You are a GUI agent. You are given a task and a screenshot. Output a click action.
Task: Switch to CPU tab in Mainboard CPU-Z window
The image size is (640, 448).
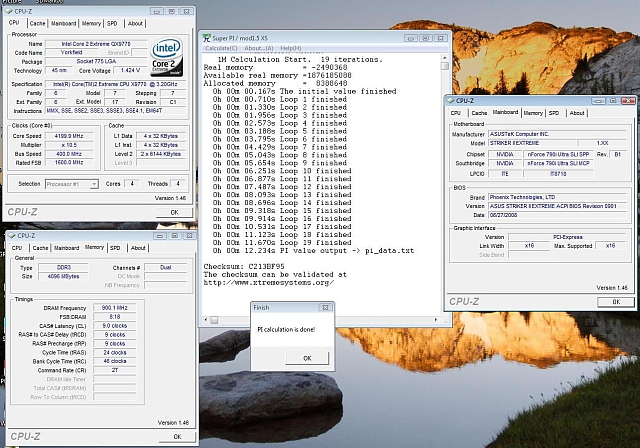(456, 113)
